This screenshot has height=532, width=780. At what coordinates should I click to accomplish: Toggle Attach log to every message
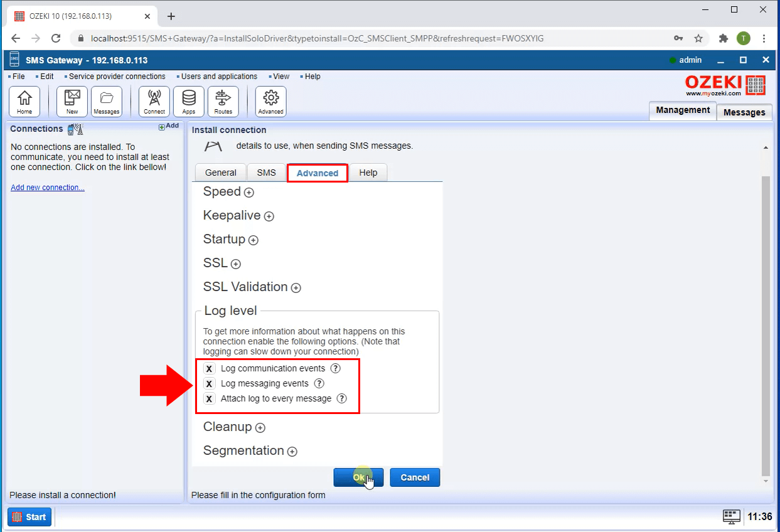(x=209, y=398)
